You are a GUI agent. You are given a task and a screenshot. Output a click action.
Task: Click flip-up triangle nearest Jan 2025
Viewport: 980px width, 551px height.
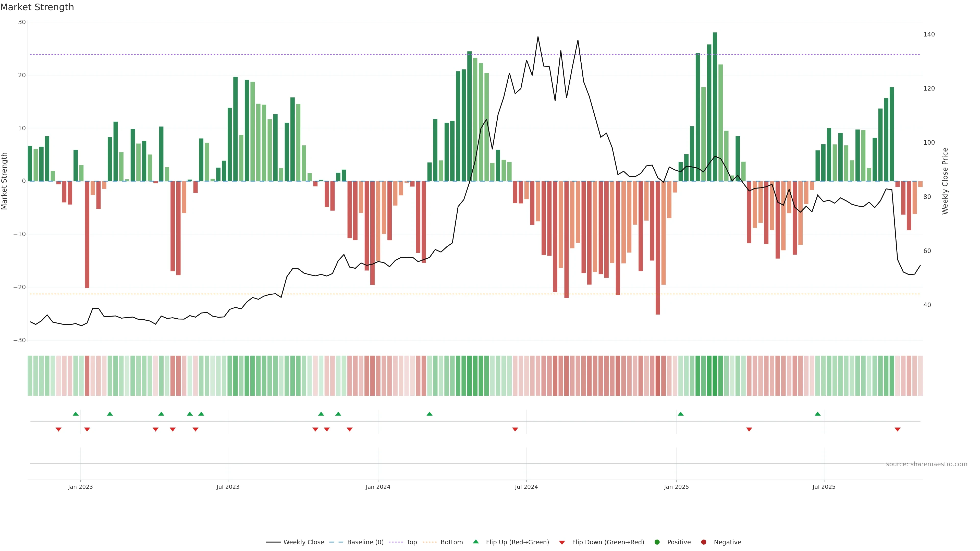[681, 414]
